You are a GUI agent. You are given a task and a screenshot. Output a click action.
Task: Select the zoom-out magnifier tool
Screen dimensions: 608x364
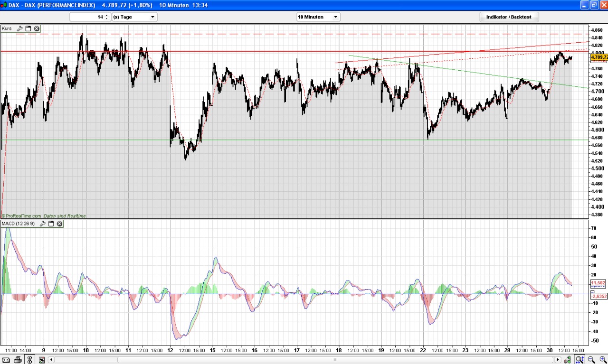pyautogui.click(x=591, y=360)
